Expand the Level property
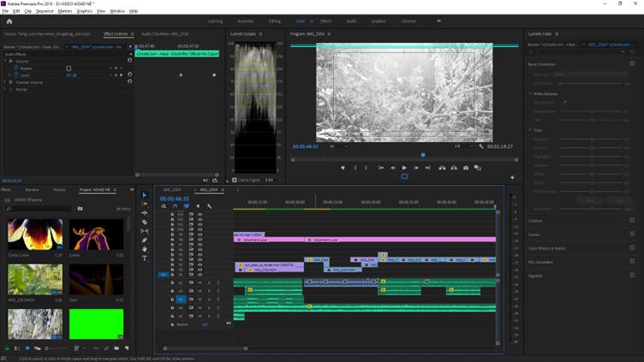The image size is (644, 362). pos(9,75)
